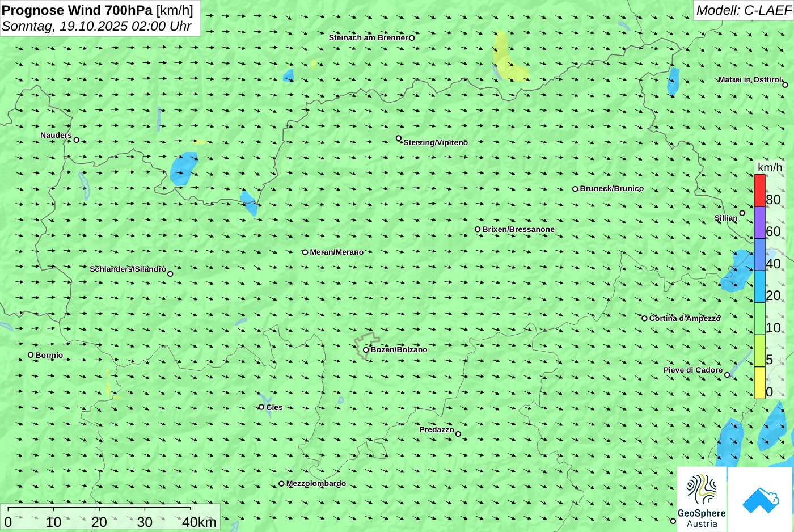794x532 pixels.
Task: Click the Predazzo marker circle
Action: (x=458, y=434)
